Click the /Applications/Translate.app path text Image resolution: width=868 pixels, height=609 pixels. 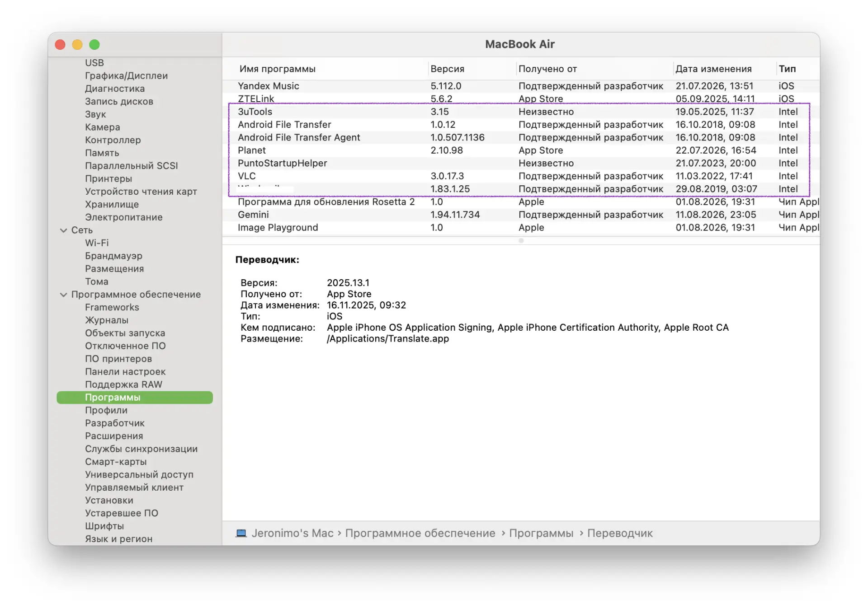(388, 339)
